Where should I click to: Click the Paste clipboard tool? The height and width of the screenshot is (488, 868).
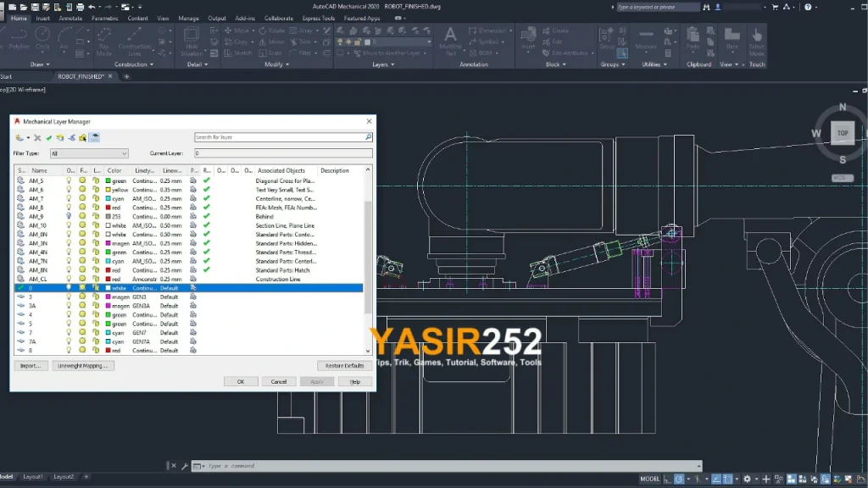pyautogui.click(x=693, y=39)
